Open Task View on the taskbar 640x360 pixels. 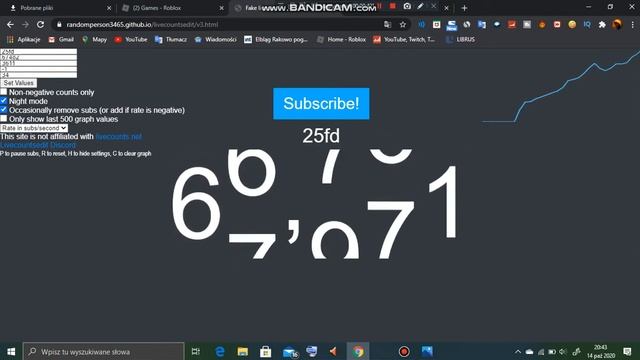tap(196, 351)
